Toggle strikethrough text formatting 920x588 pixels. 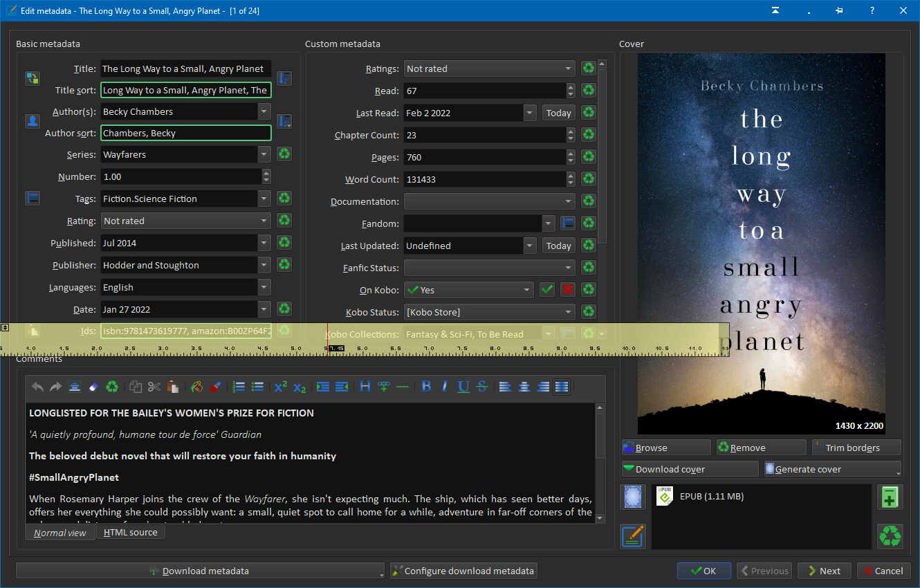coord(482,387)
